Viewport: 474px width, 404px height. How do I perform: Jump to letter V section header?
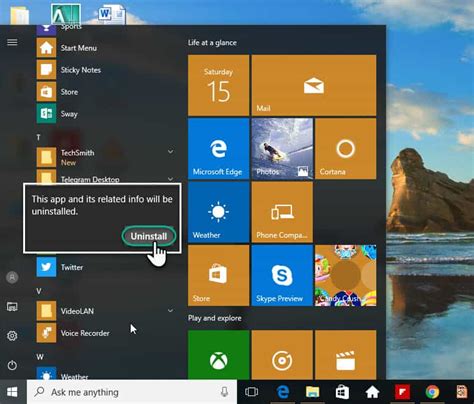click(x=39, y=291)
